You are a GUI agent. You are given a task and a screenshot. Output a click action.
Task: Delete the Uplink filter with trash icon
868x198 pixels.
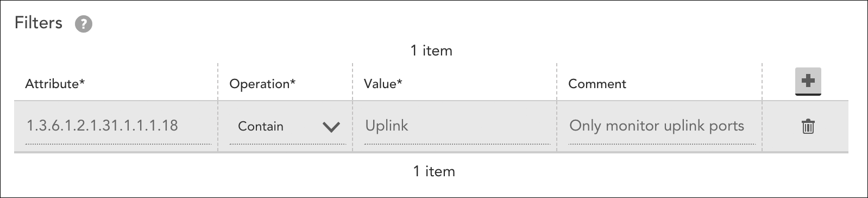[808, 126]
